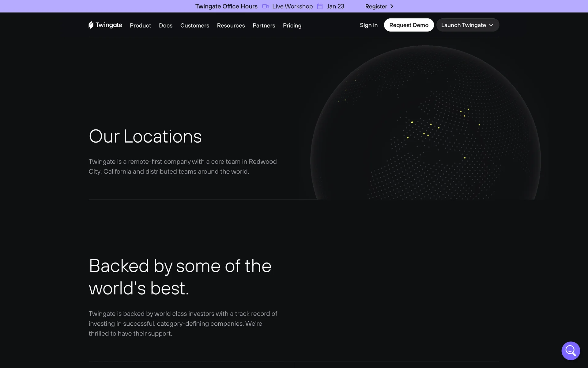
Task: Click the Twingate Office Hours banner text
Action: (x=226, y=6)
